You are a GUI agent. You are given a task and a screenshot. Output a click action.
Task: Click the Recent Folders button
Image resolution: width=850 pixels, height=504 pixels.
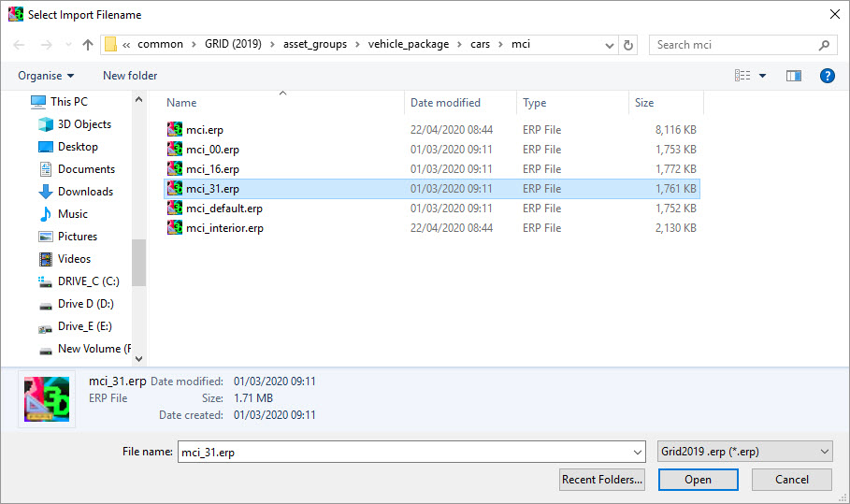tap(601, 480)
